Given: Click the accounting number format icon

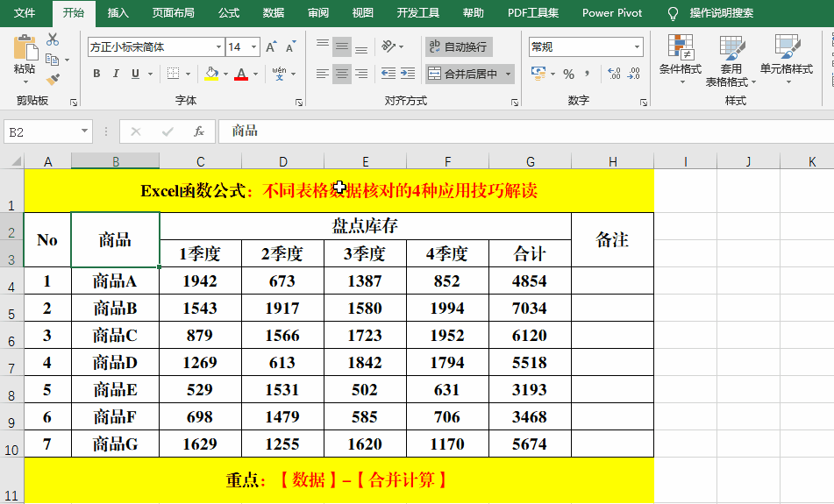Looking at the screenshot, I should tap(538, 74).
